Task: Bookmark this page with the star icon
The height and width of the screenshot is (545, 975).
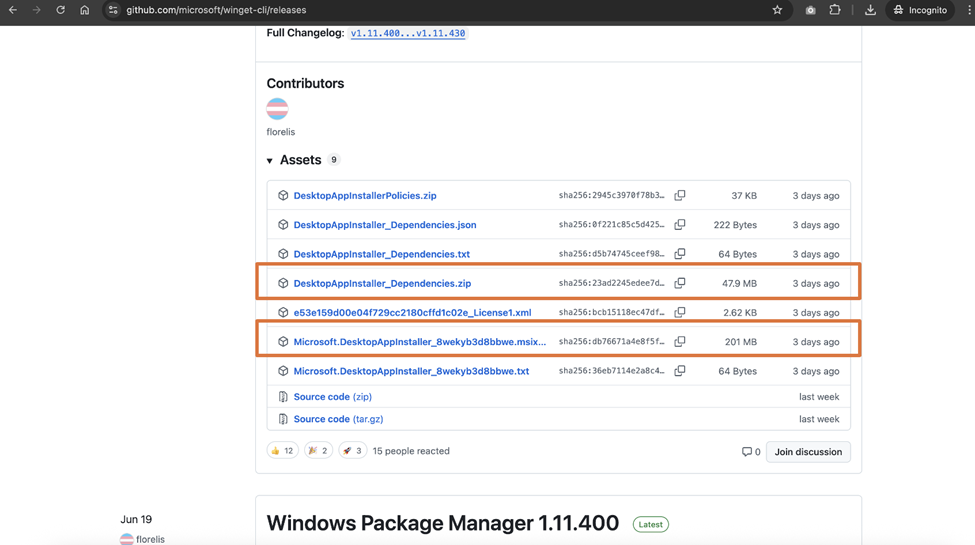Action: click(x=777, y=10)
